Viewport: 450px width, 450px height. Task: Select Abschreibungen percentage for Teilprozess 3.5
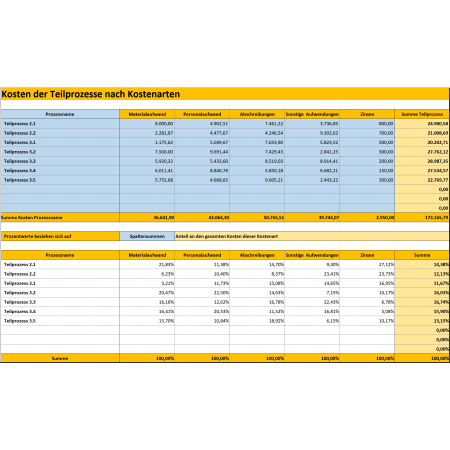click(x=257, y=321)
